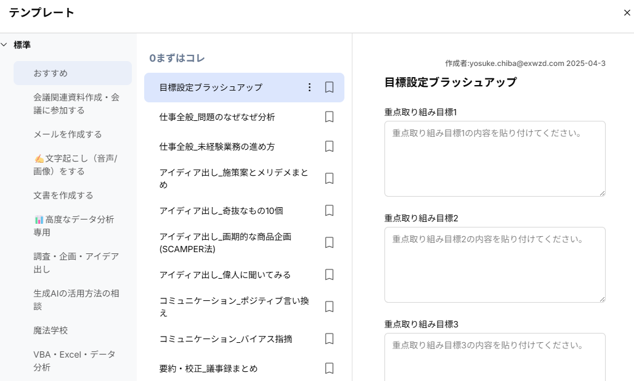Screen dimensions: 634x381
Task: Bookmark アイディア出し_偉人に聞いてみる template
Action: click(329, 275)
